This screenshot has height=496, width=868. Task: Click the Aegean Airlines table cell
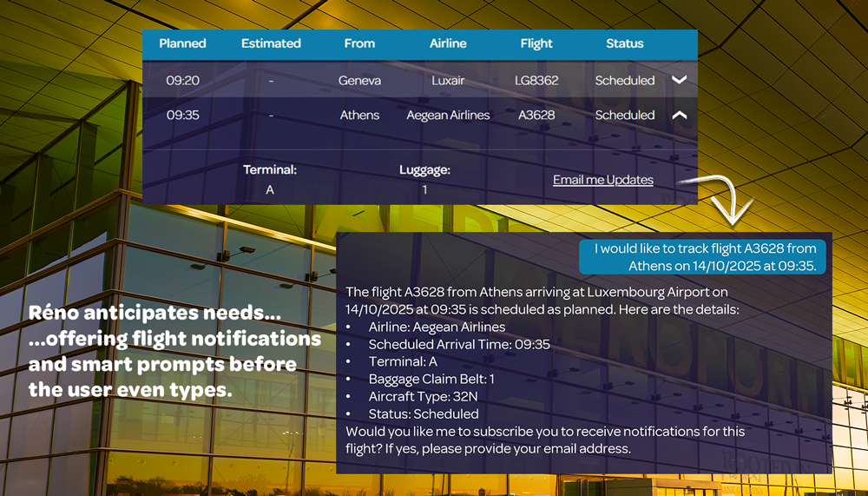point(448,115)
